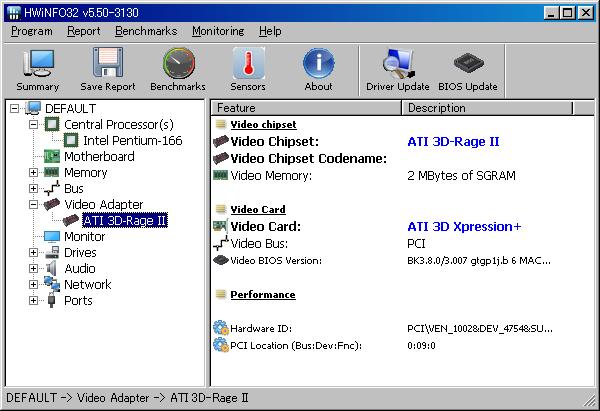Image resolution: width=600 pixels, height=411 pixels.
Task: Click the Network computers icon in tree
Action: (52, 284)
